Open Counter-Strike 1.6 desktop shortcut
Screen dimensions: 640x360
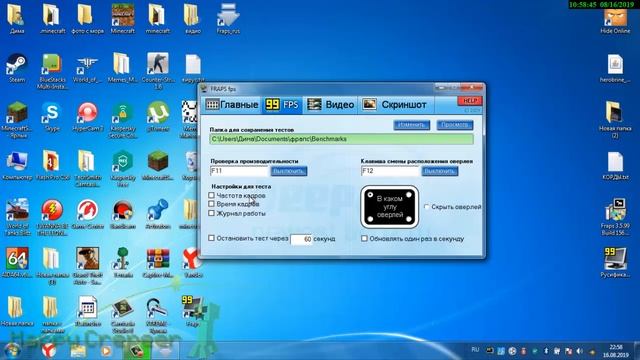tap(158, 71)
